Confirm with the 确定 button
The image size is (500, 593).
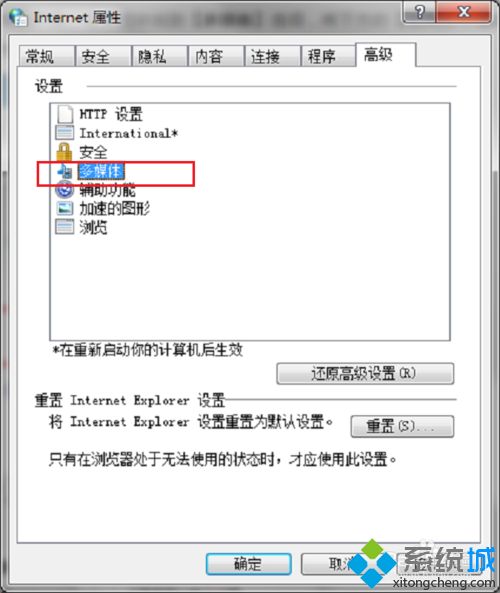(248, 564)
